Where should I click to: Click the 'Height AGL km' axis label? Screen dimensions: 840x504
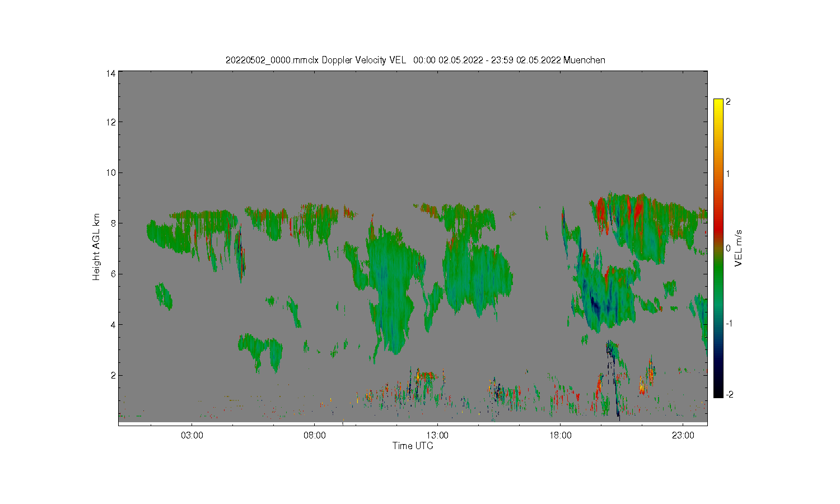pyautogui.click(x=96, y=247)
